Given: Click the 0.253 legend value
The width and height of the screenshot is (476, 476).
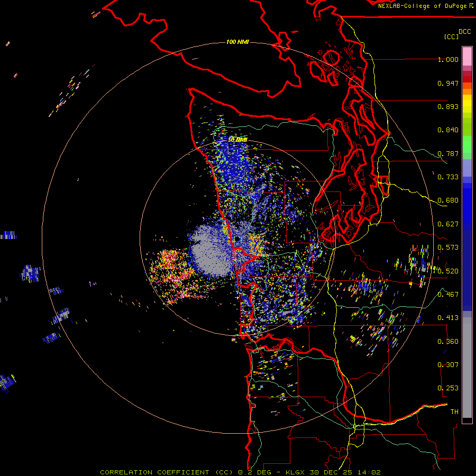Looking at the screenshot, I should tap(448, 388).
